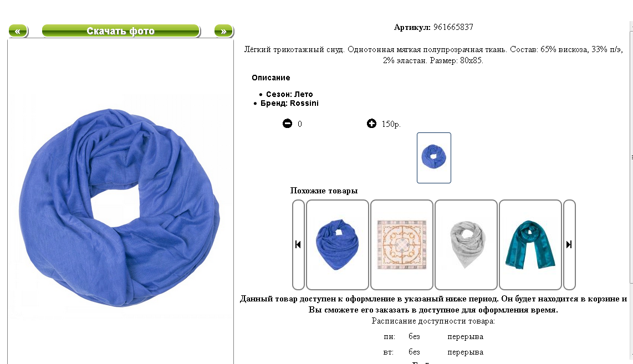Click the Сезон: Лето list item
Viewport: 633px width, 364px height.
click(x=289, y=94)
